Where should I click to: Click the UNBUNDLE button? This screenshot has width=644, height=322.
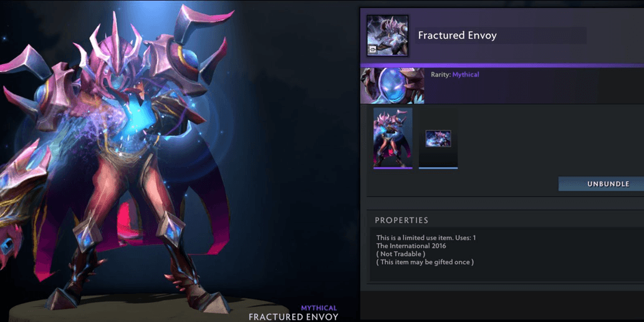coord(601,184)
